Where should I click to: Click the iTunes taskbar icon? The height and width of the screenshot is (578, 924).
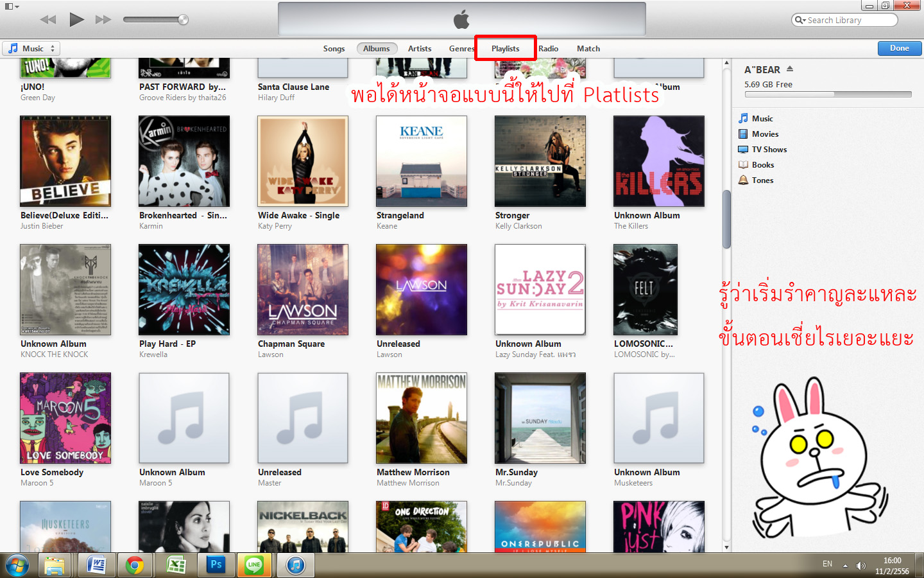pos(295,565)
